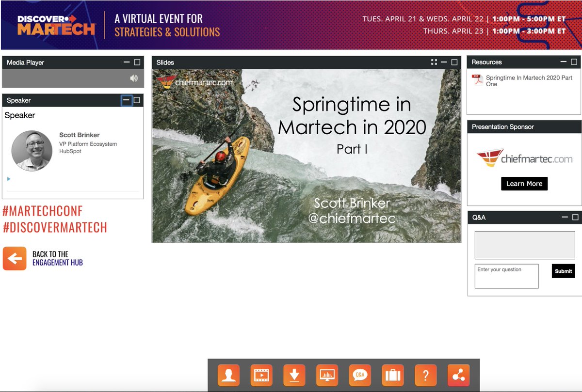Click the Enter your question field
The height and width of the screenshot is (392, 582).
tap(506, 276)
